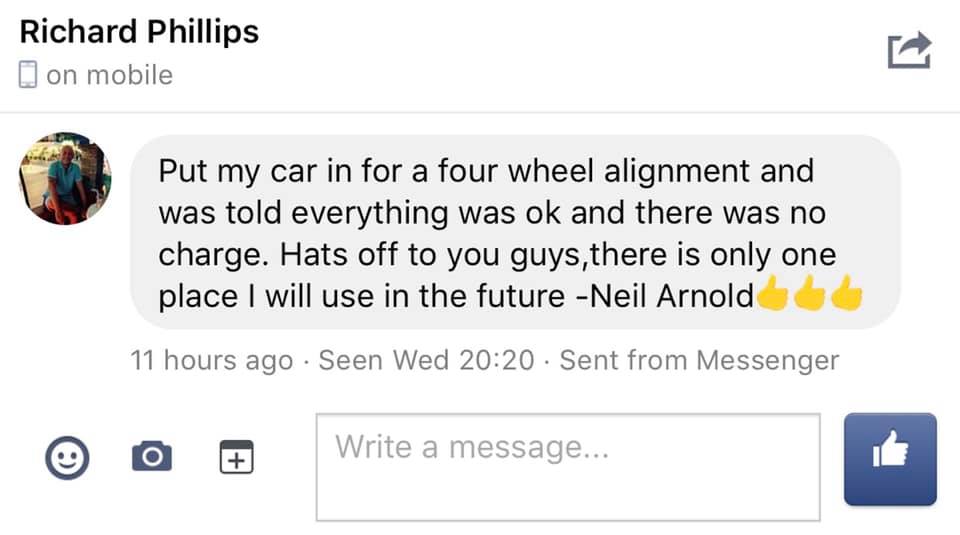The height and width of the screenshot is (535, 960).
Task: Click the mobile phone status icon
Action: coord(28,75)
